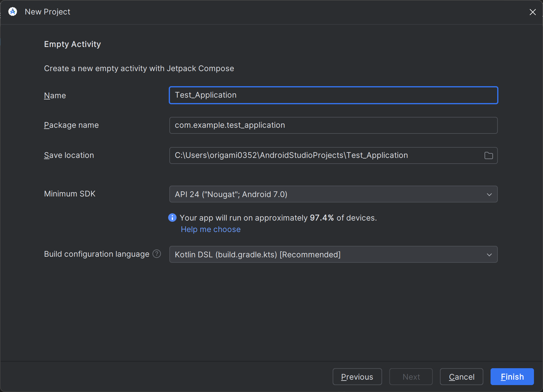The width and height of the screenshot is (543, 392).
Task: Open the Help me choose link
Action: coord(211,229)
